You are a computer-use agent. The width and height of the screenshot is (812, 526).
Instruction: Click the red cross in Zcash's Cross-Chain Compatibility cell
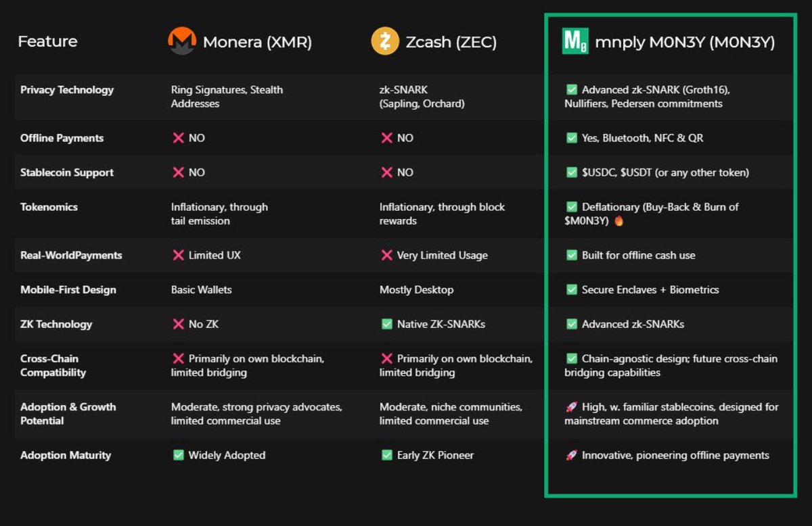click(x=387, y=358)
